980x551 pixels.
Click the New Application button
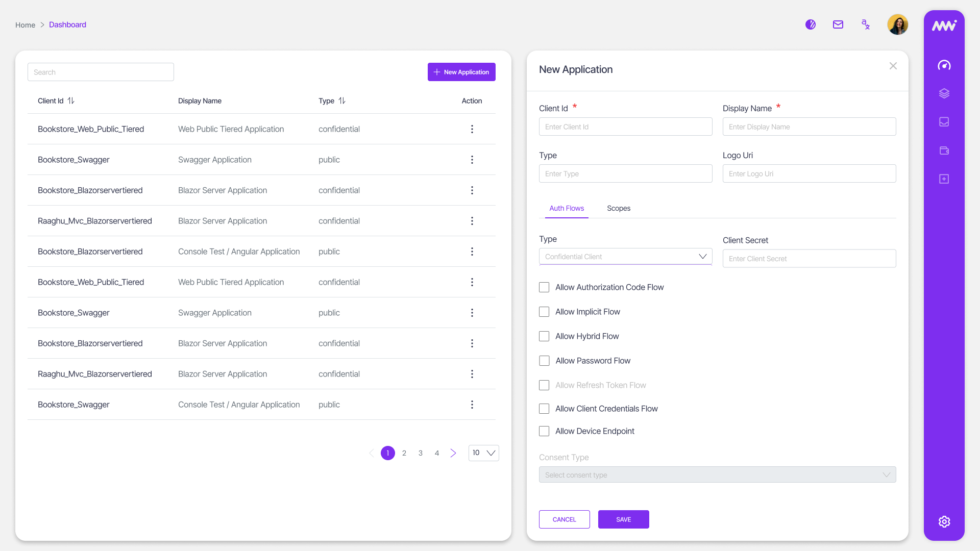click(461, 72)
